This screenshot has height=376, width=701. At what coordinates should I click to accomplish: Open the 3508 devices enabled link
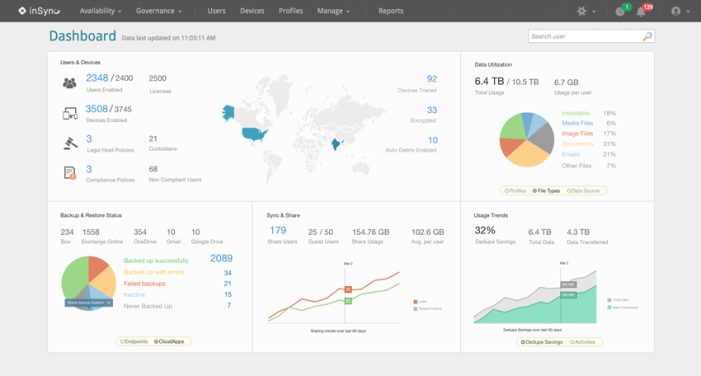point(97,109)
